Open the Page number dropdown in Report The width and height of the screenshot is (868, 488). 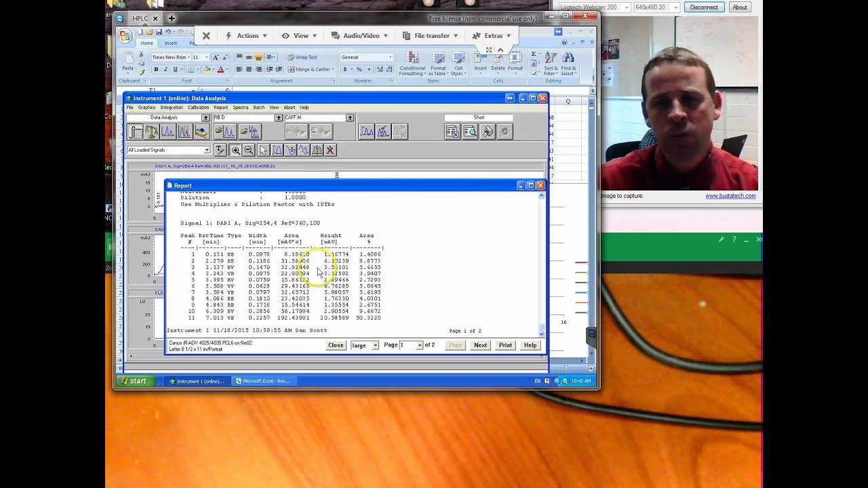pos(419,346)
